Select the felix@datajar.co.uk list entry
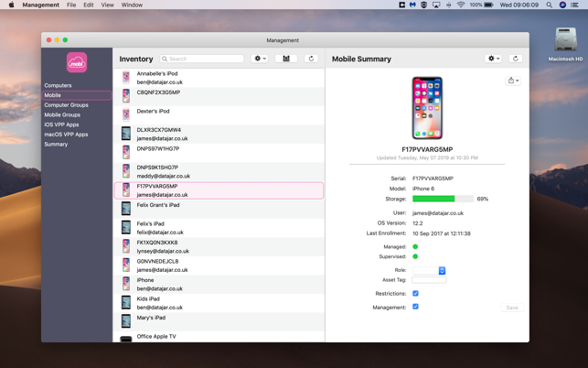Viewport: 588px width, 368px height. 160,233
